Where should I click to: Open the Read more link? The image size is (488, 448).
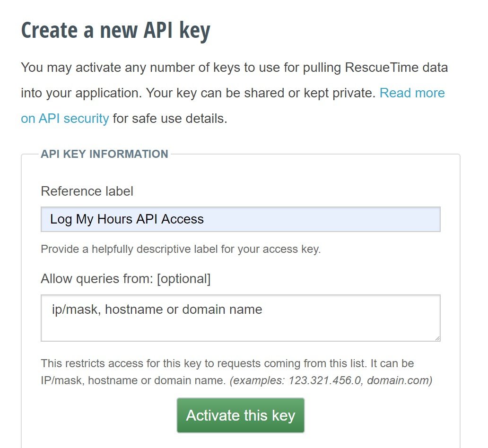(412, 93)
